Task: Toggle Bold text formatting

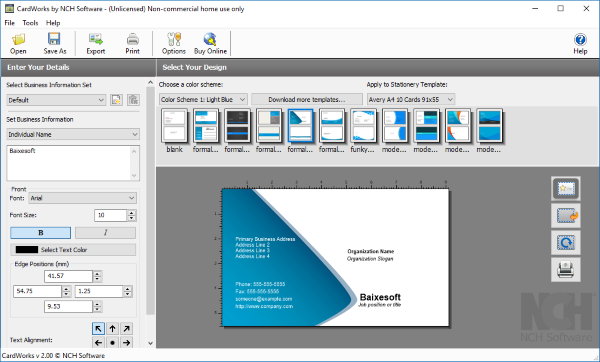Action: point(41,233)
